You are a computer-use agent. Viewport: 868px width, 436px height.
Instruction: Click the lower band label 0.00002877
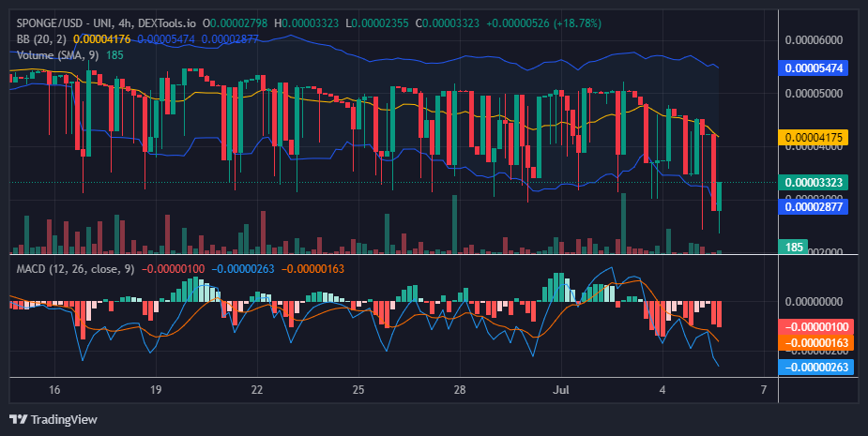click(x=814, y=207)
